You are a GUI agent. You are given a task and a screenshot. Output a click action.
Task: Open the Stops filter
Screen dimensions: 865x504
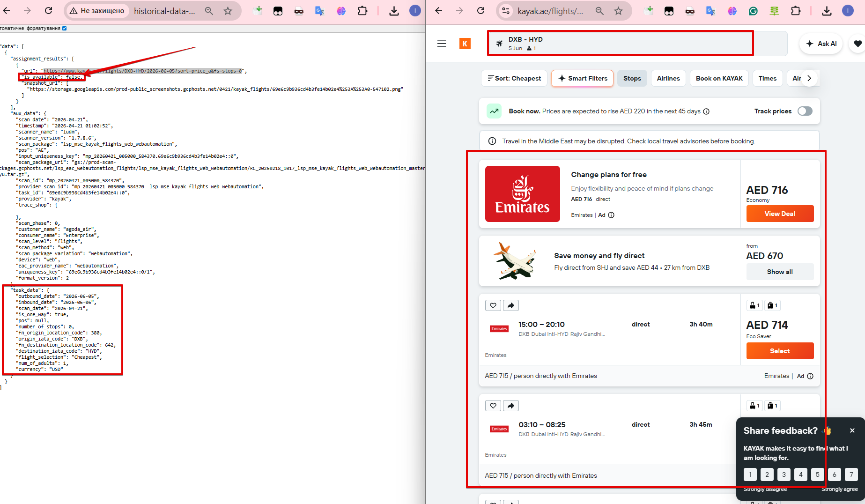632,78
